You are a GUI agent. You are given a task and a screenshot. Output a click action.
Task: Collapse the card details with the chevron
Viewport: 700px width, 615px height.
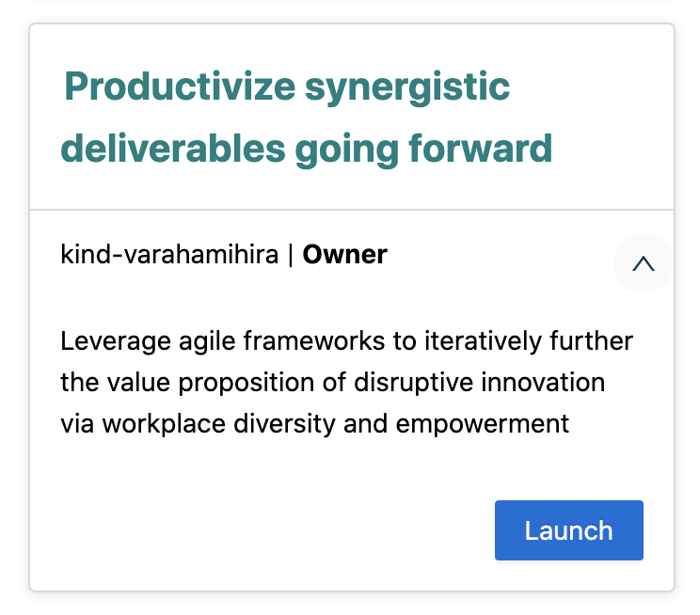(643, 264)
